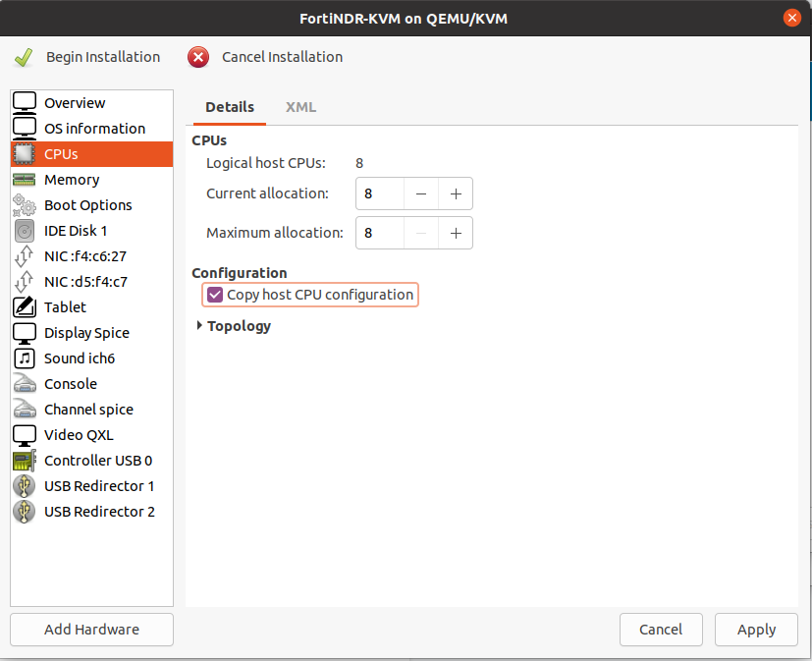Click the Boot Options gear icon
This screenshot has width=812, height=661.
24,204
